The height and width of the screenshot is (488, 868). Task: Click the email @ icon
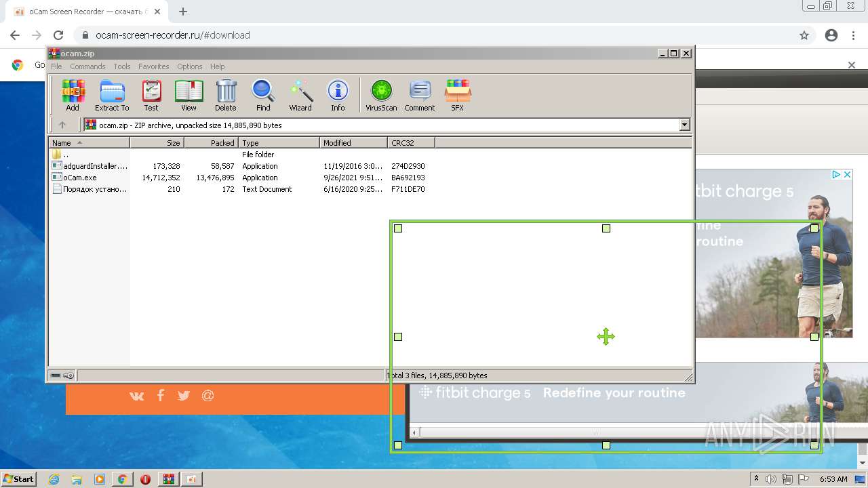point(208,395)
